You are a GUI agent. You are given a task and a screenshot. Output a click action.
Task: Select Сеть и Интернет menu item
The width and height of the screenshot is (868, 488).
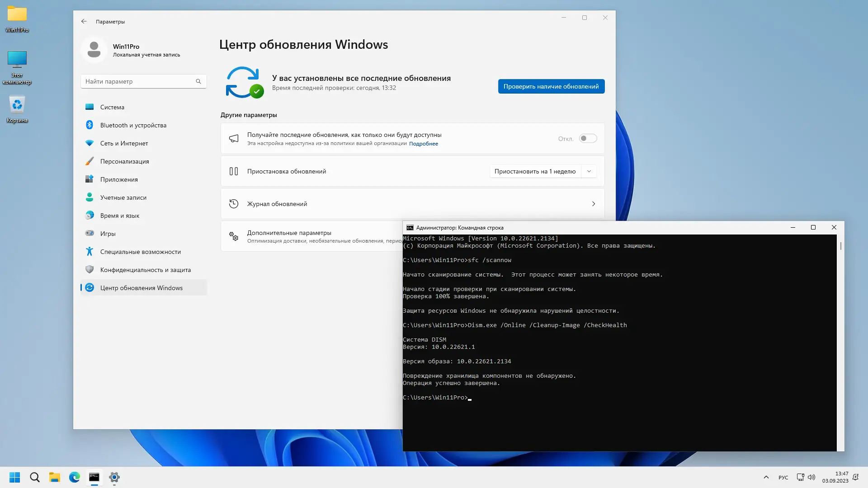pos(124,143)
